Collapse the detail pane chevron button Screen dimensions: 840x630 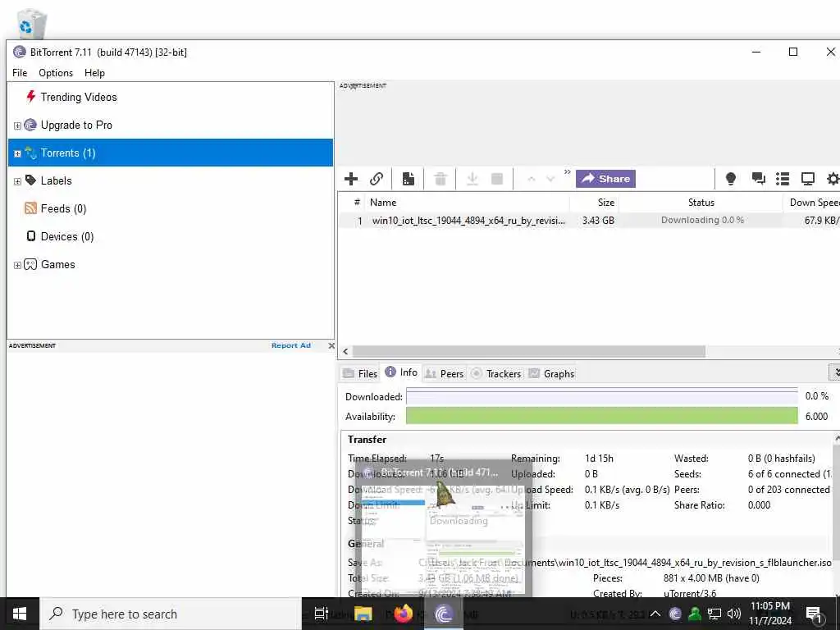pos(835,372)
